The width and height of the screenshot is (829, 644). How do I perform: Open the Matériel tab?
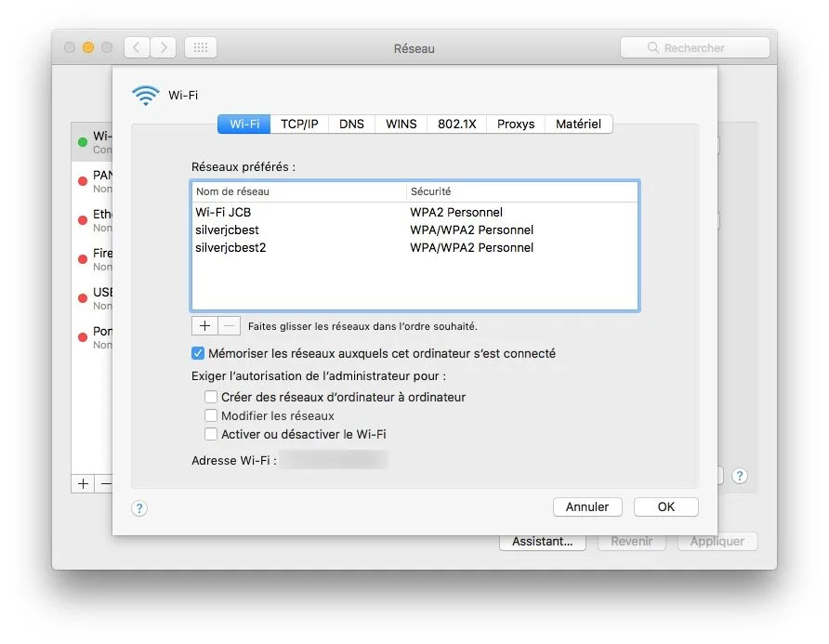578,124
